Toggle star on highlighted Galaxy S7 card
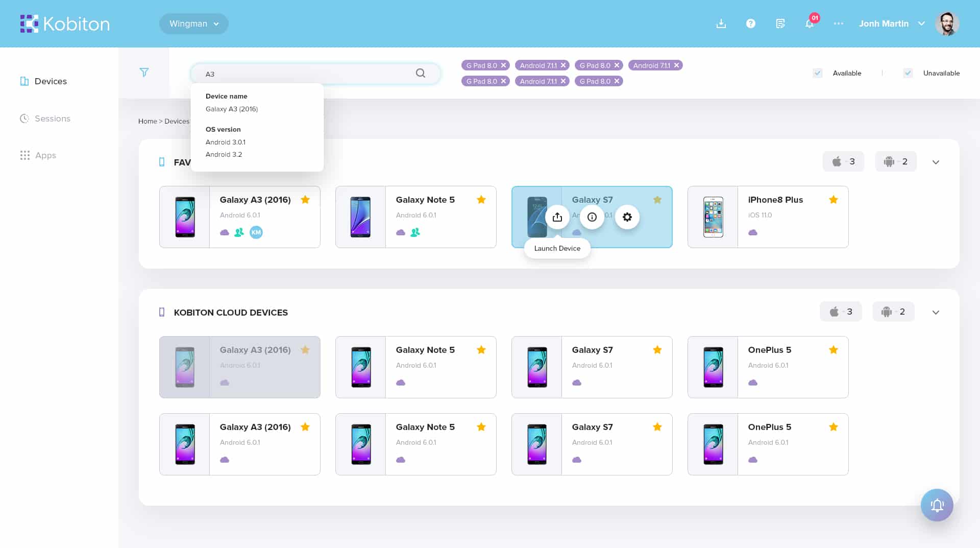 click(657, 200)
